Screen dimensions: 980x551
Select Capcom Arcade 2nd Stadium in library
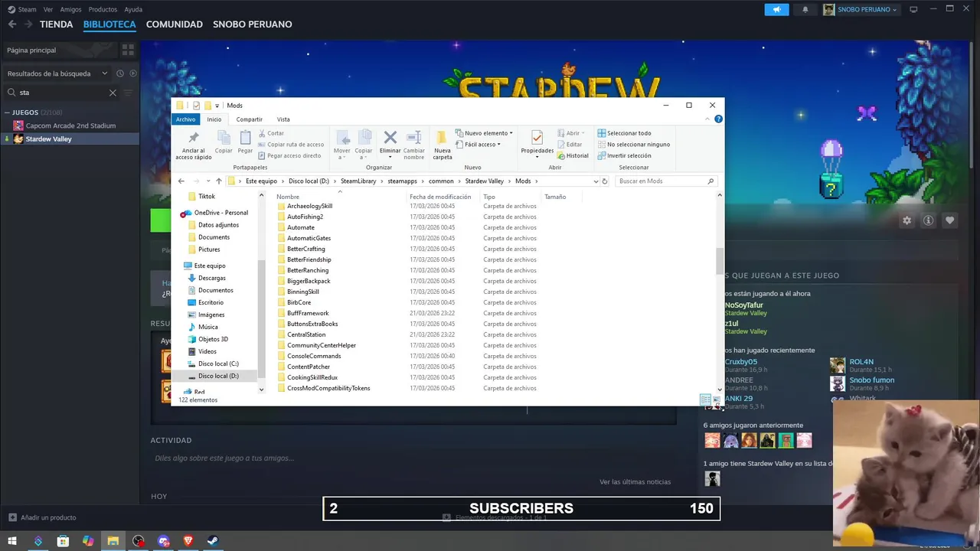[x=70, y=126]
